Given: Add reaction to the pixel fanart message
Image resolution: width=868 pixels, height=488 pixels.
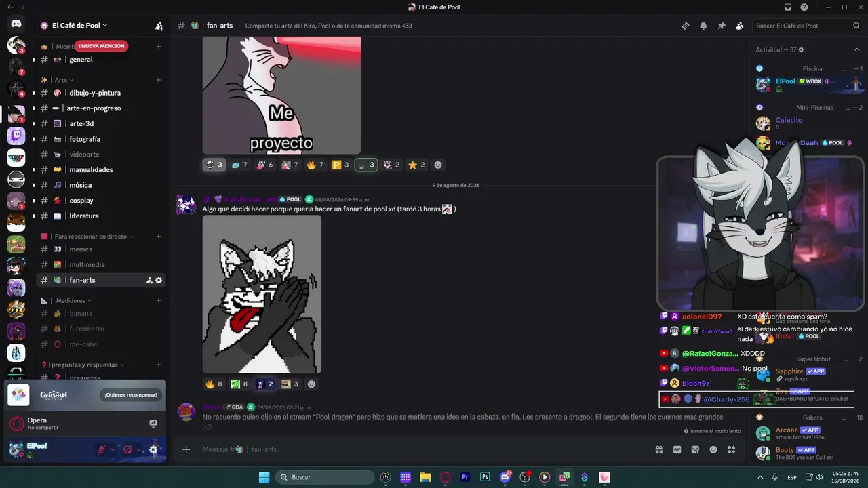Looking at the screenshot, I should (311, 384).
